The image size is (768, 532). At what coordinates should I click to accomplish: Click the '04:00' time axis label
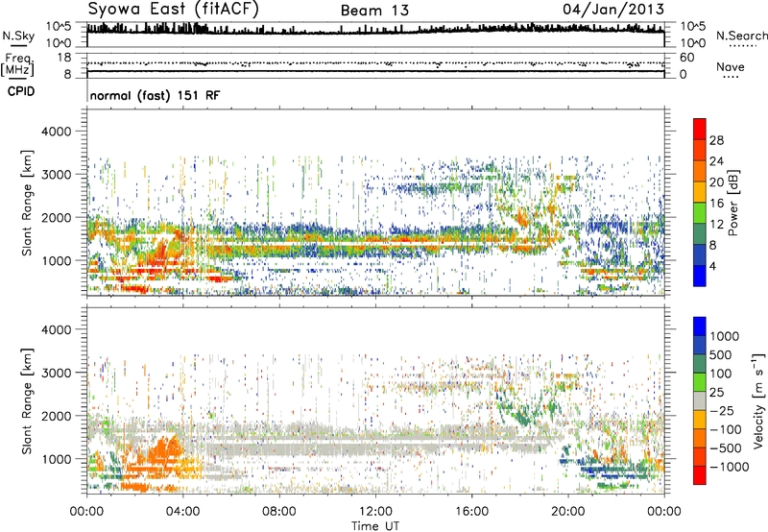pos(183,512)
